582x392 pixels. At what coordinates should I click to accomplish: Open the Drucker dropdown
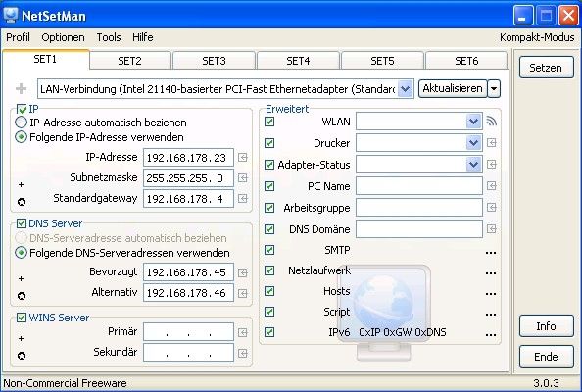(x=473, y=142)
